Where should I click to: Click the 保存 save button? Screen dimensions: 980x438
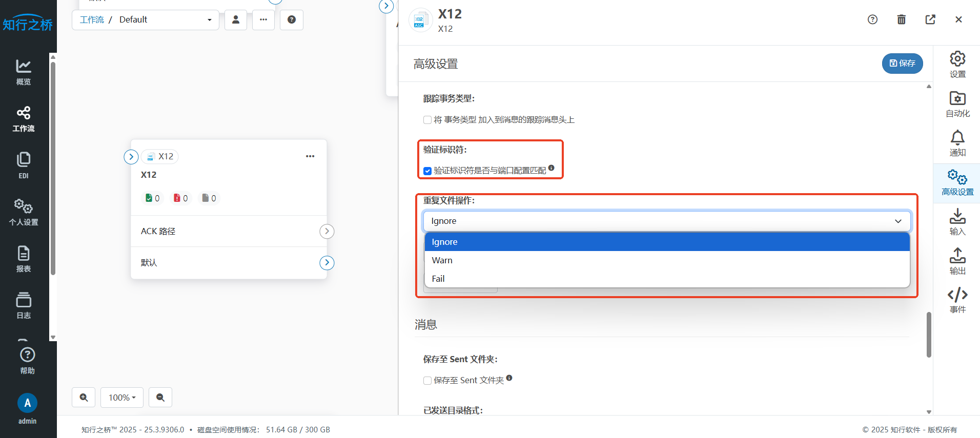pos(902,63)
